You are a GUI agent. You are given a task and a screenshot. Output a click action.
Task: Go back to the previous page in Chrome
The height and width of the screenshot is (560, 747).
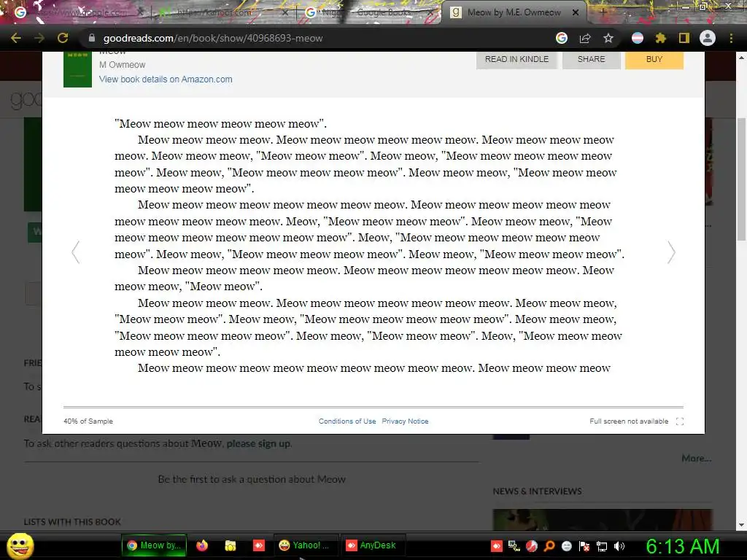coord(16,38)
